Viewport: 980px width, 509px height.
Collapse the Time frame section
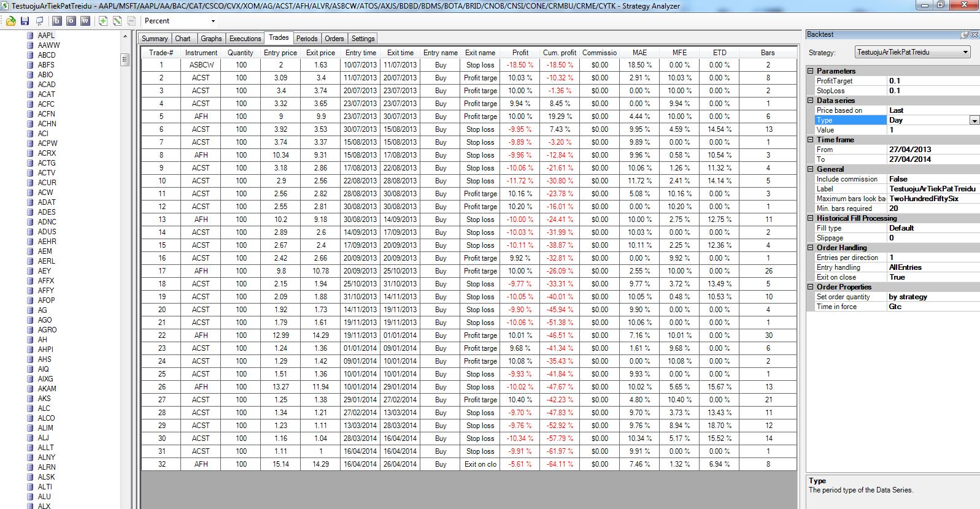(x=811, y=140)
